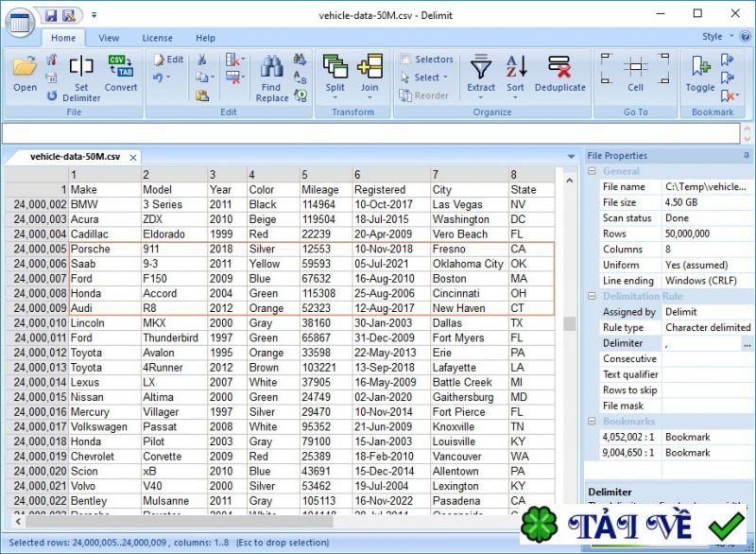Open the License ribbon tab

coord(157,38)
